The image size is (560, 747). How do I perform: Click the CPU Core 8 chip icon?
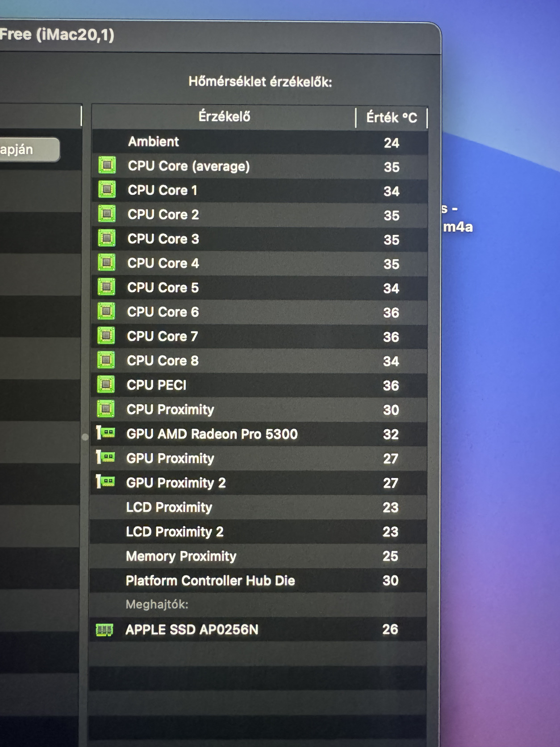pyautogui.click(x=106, y=360)
